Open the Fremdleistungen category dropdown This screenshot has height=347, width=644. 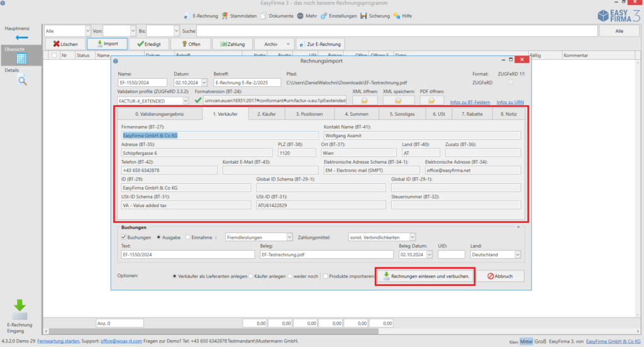pyautogui.click(x=289, y=237)
